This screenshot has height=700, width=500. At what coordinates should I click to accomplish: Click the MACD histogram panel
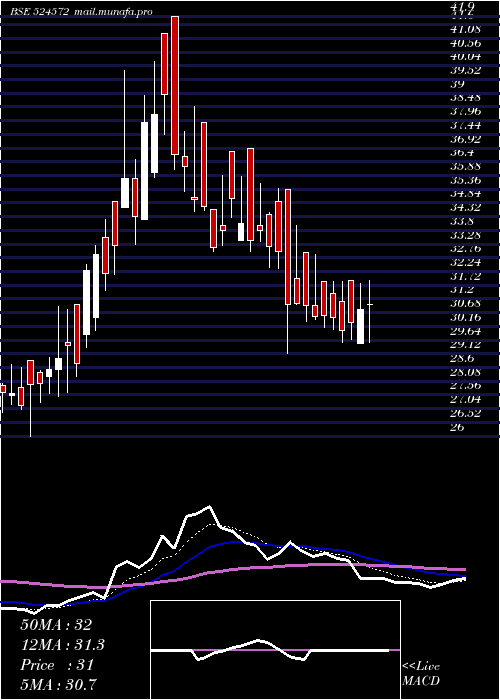tap(275, 650)
